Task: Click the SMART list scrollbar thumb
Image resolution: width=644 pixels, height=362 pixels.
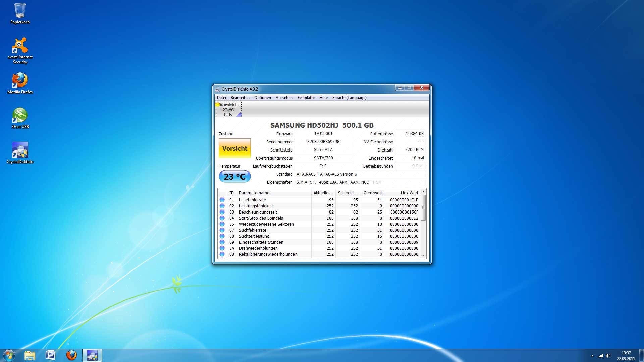Action: click(x=423, y=207)
